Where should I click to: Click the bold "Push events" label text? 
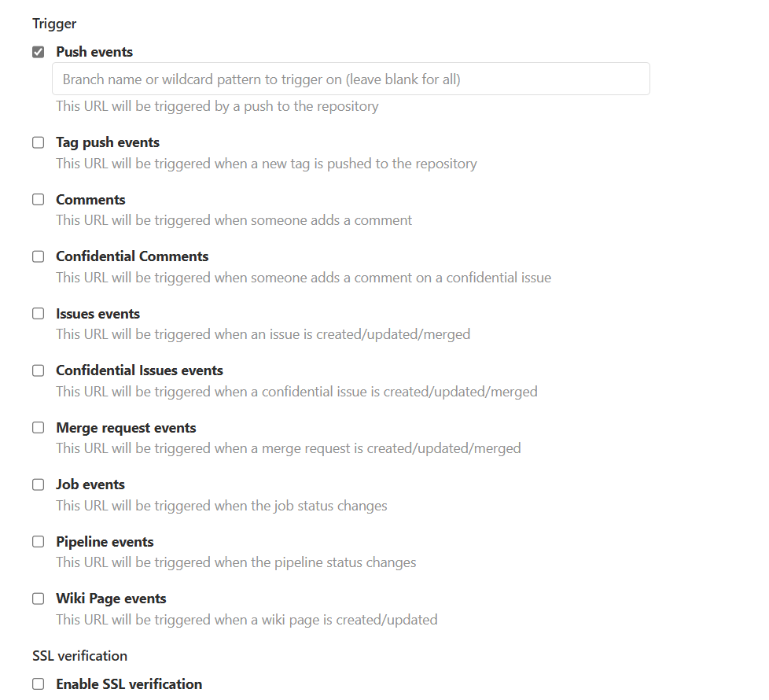point(94,52)
